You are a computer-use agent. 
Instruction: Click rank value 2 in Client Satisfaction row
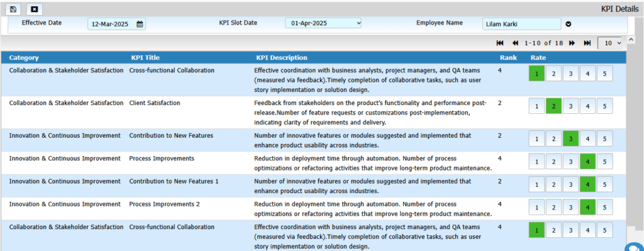coord(500,103)
